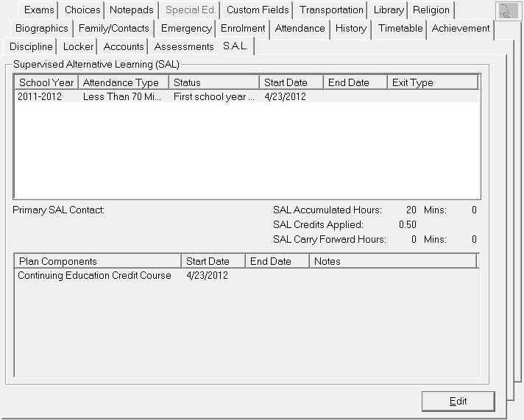Select the Custom Fields tab
524x420 pixels.
click(x=258, y=10)
